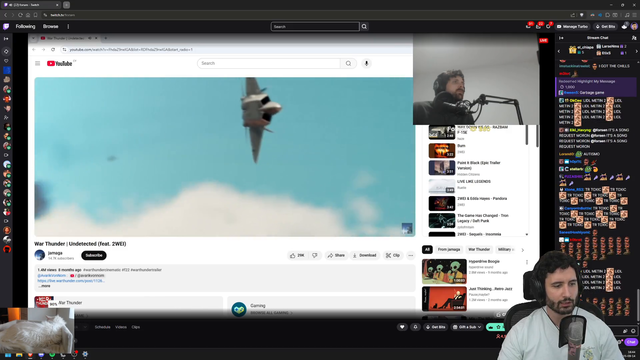Click the Manage Turbo button

pyautogui.click(x=572, y=27)
